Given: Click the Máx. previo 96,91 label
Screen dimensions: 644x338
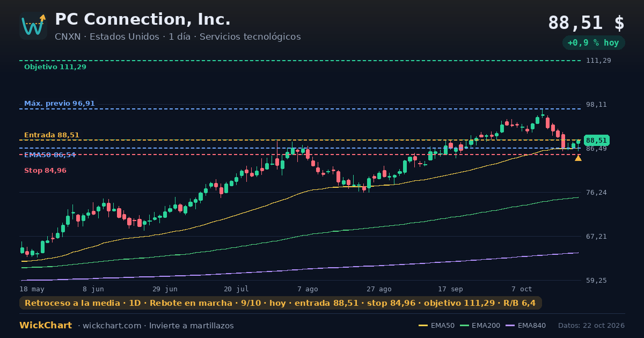Looking at the screenshot, I should tap(60, 104).
